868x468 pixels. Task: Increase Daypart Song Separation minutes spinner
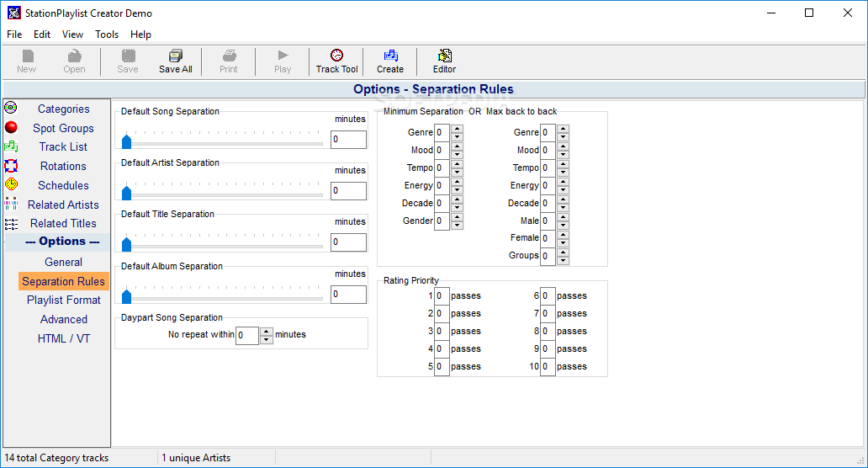click(x=267, y=332)
